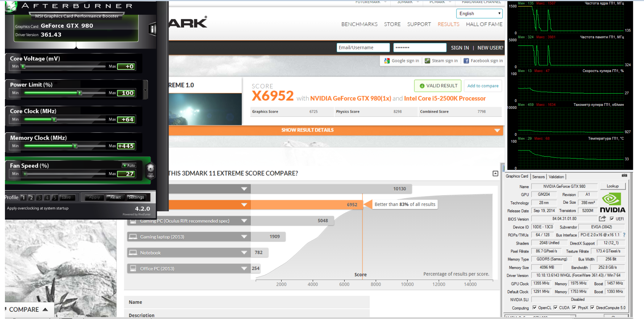
Task: Click the Add to compare button
Action: coord(483,86)
